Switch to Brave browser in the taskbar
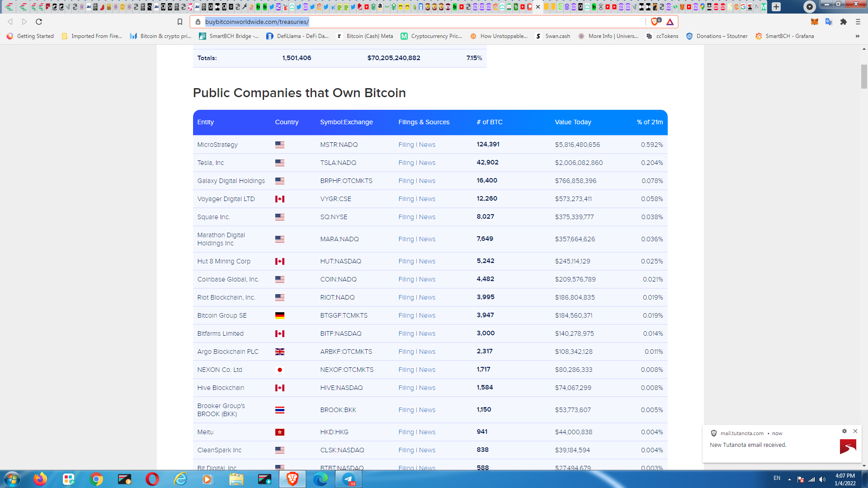 292,479
